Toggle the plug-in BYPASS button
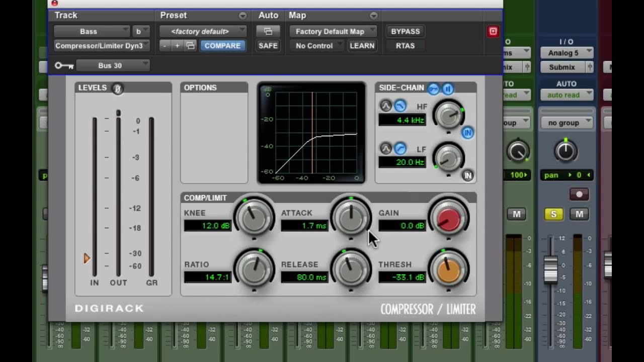 (406, 31)
